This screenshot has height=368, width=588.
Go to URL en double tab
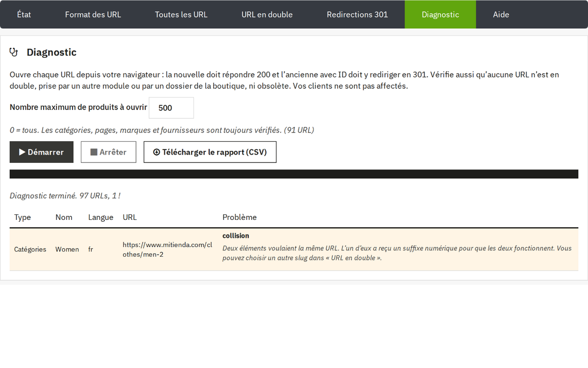267,14
